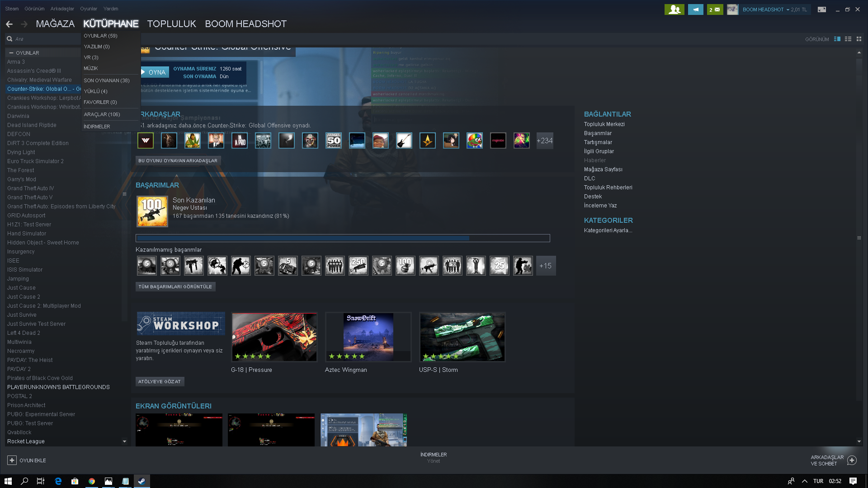Viewport: 868px width, 488px height.
Task: Open the USP-S Storm workshop thumbnail
Action: 462,337
